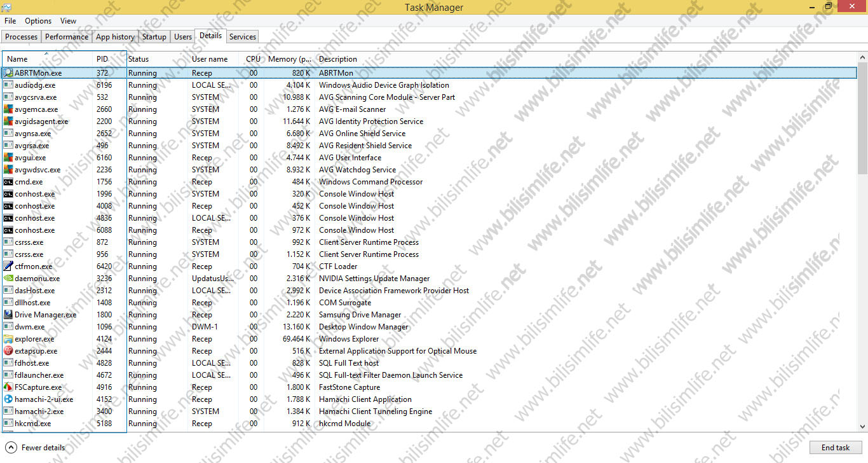Viewport: 868px width, 463px height.
Task: Click the avgui.exe AVG icon
Action: click(8, 158)
